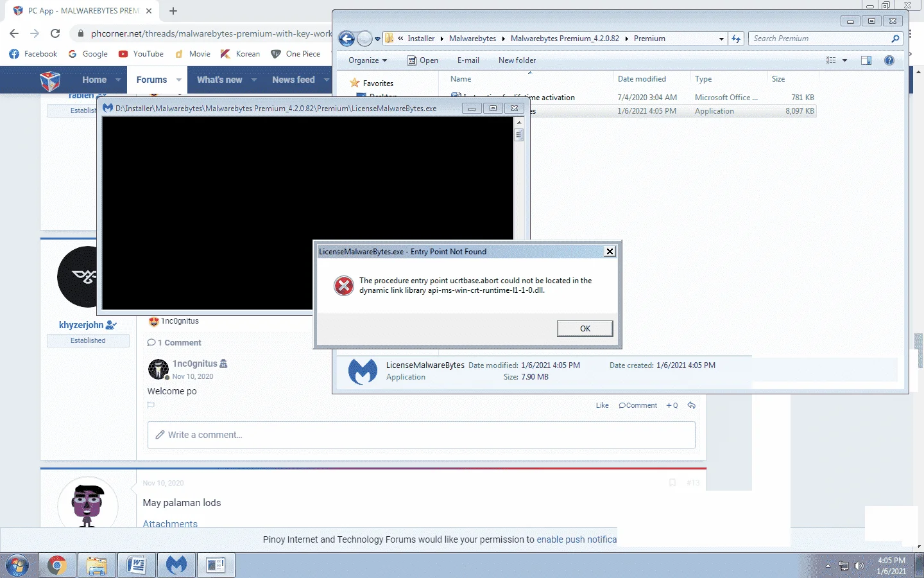Sort files by the Name column
This screenshot has height=578, width=924.
(461, 79)
